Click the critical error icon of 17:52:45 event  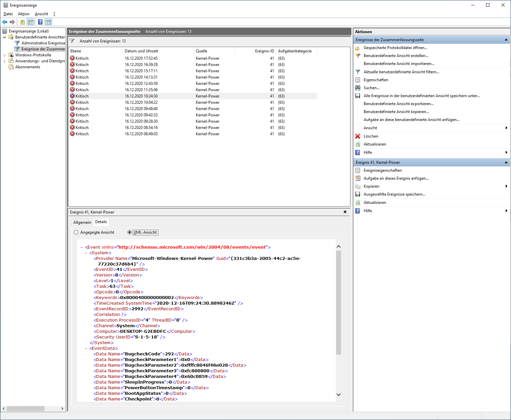click(72, 58)
